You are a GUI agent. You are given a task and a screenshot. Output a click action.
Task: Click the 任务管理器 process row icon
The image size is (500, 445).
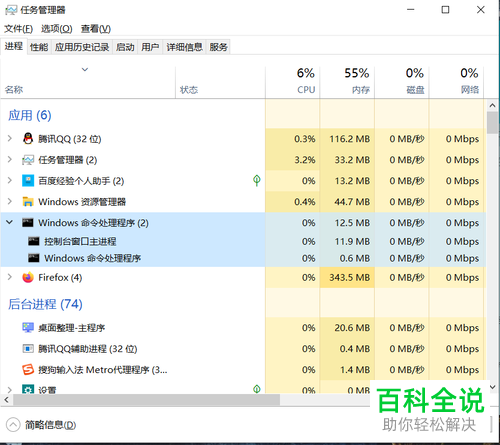[x=28, y=160]
